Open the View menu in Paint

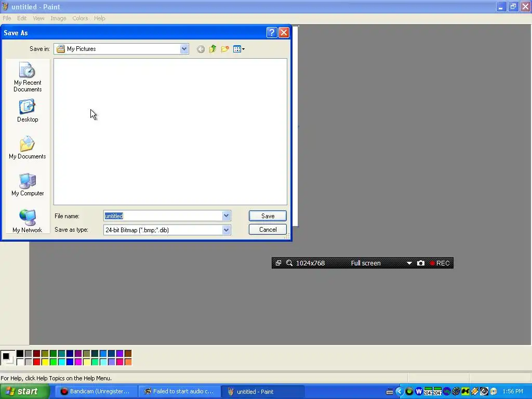pyautogui.click(x=38, y=18)
